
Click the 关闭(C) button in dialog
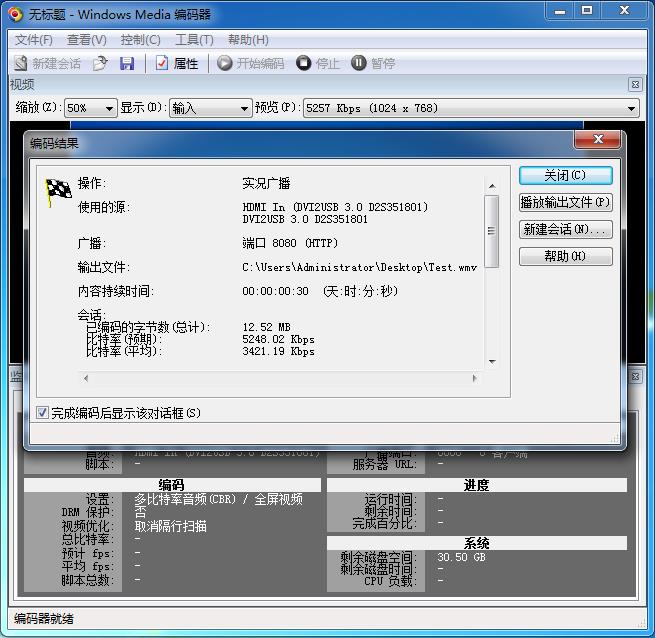coord(565,175)
